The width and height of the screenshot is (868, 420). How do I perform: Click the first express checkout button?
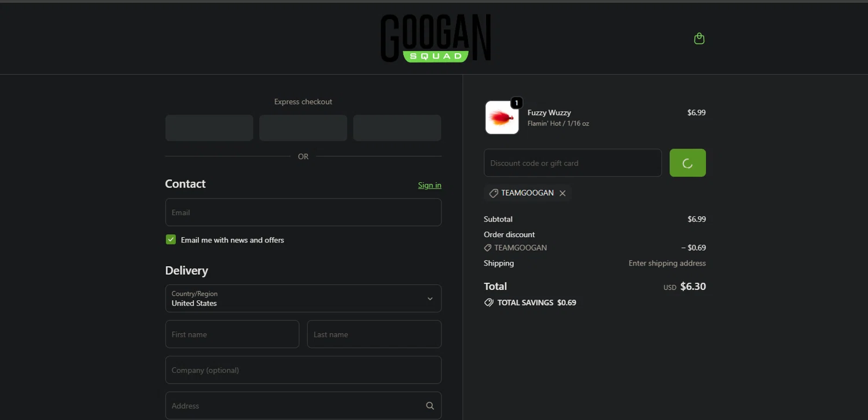pos(209,128)
